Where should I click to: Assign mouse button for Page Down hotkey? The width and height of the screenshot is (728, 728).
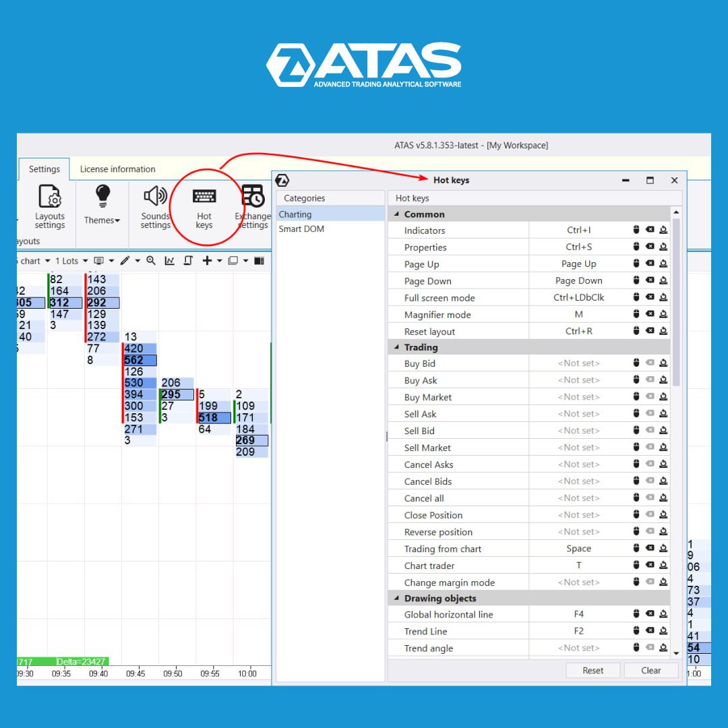[636, 280]
